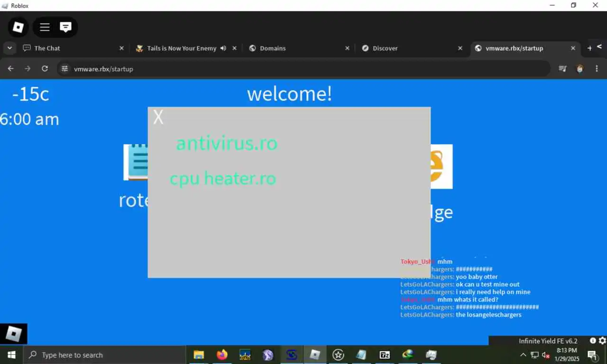Open the Windows Start menu
The height and width of the screenshot is (364, 607).
[x=11, y=355]
